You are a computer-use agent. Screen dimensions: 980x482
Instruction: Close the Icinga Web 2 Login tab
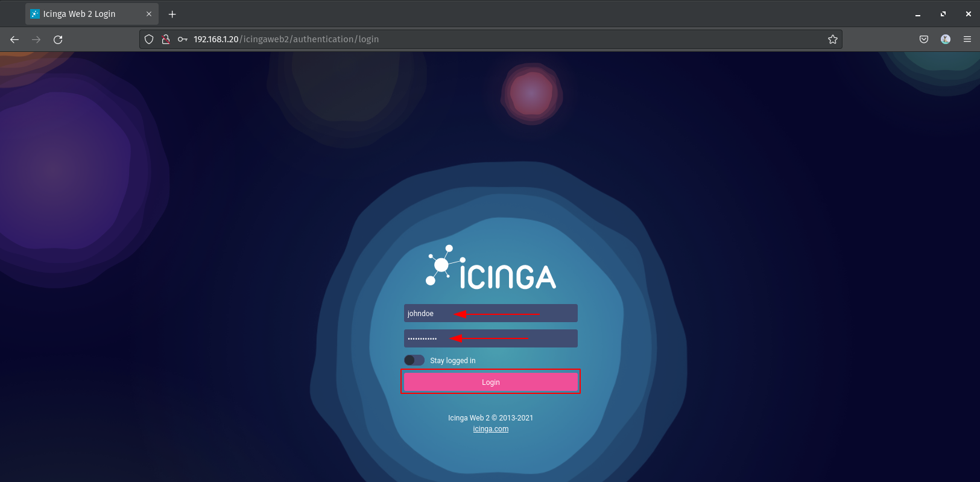click(149, 14)
